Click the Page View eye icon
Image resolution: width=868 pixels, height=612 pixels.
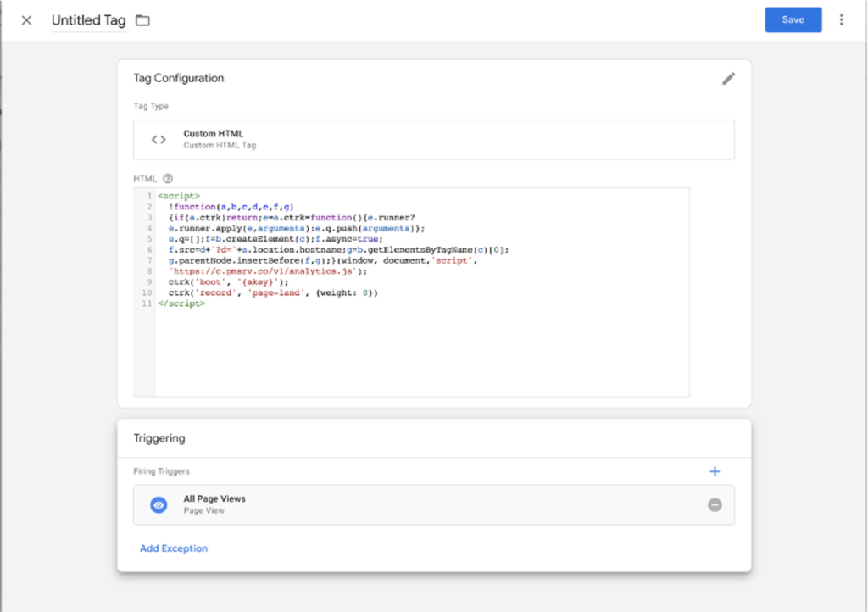point(159,504)
